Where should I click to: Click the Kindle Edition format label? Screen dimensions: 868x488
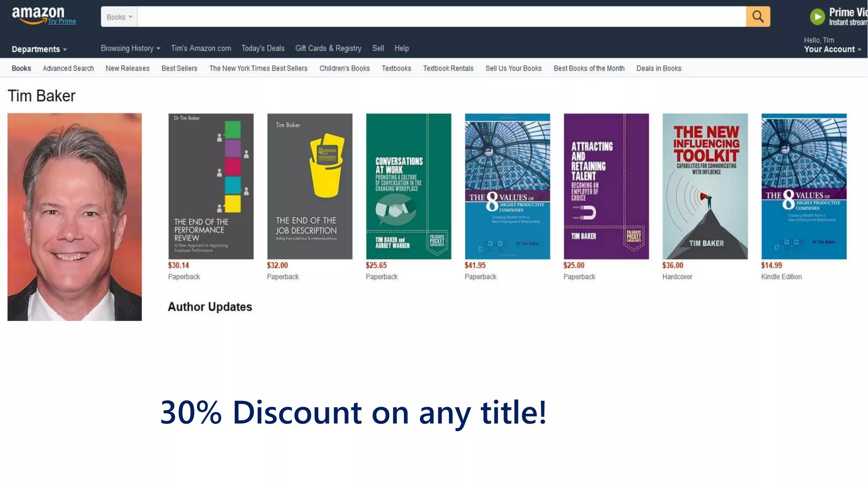click(781, 277)
